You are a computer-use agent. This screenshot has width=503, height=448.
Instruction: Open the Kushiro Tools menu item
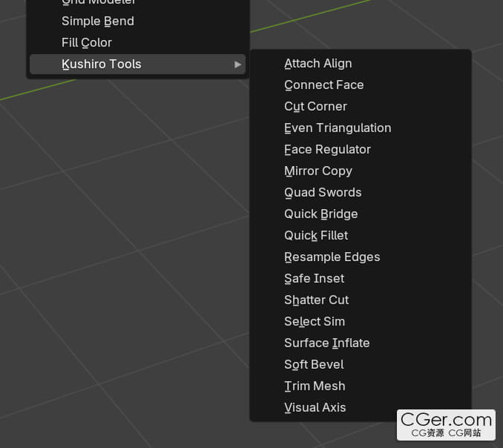point(137,64)
